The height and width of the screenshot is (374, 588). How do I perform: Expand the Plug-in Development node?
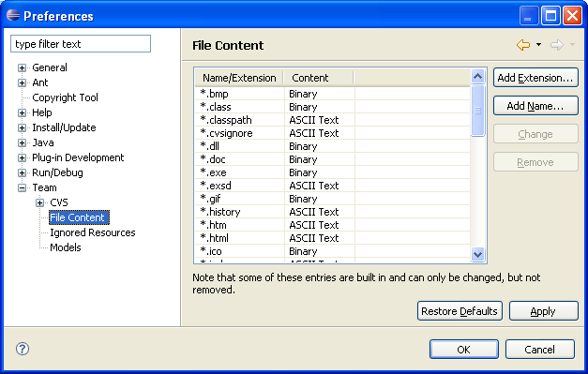click(x=22, y=157)
